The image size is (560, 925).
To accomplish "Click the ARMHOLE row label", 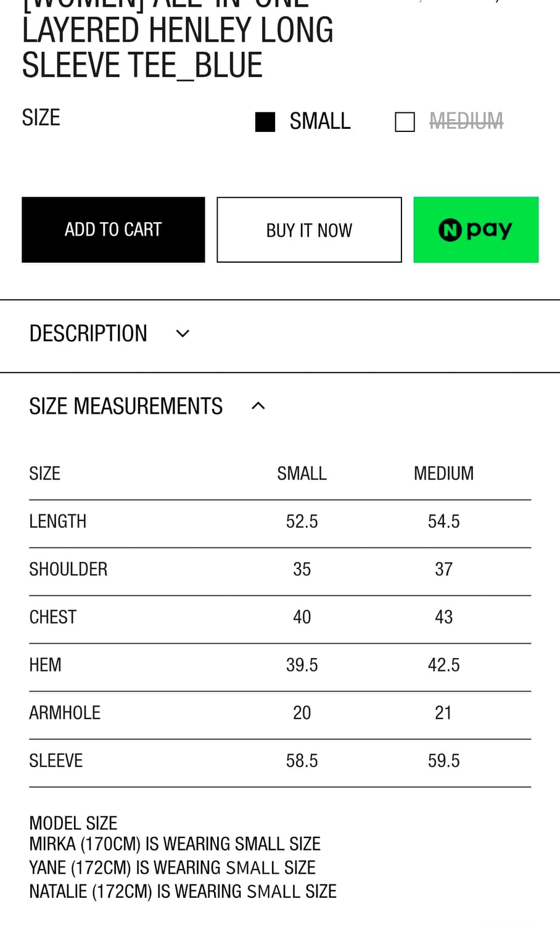I will pyautogui.click(x=65, y=713).
